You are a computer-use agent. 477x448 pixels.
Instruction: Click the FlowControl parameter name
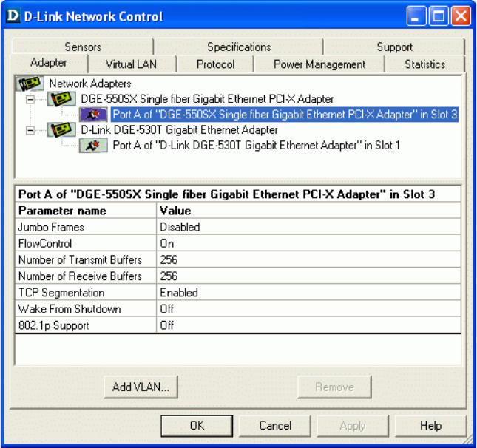coord(45,244)
